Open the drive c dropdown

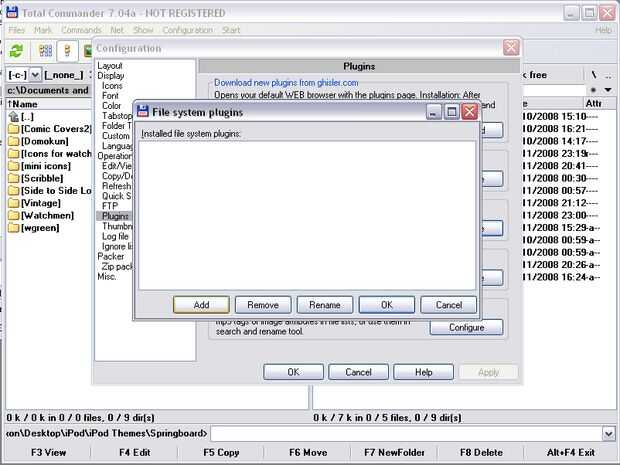[x=35, y=75]
